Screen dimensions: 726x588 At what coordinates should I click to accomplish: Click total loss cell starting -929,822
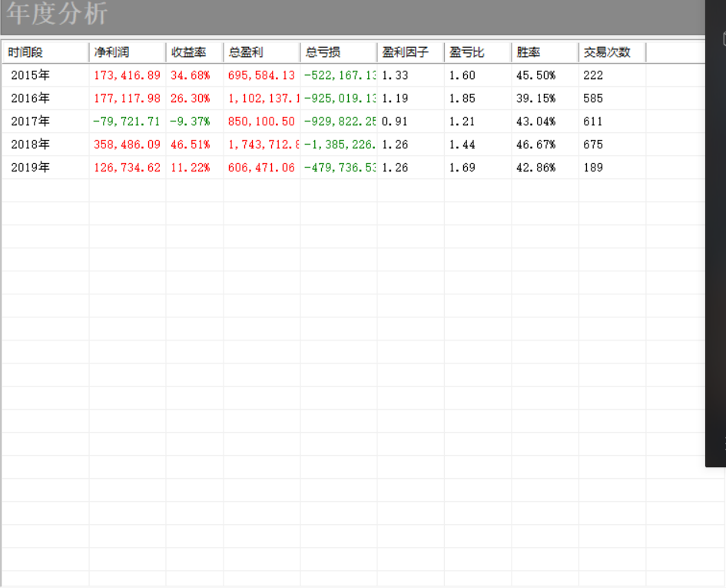[340, 121]
